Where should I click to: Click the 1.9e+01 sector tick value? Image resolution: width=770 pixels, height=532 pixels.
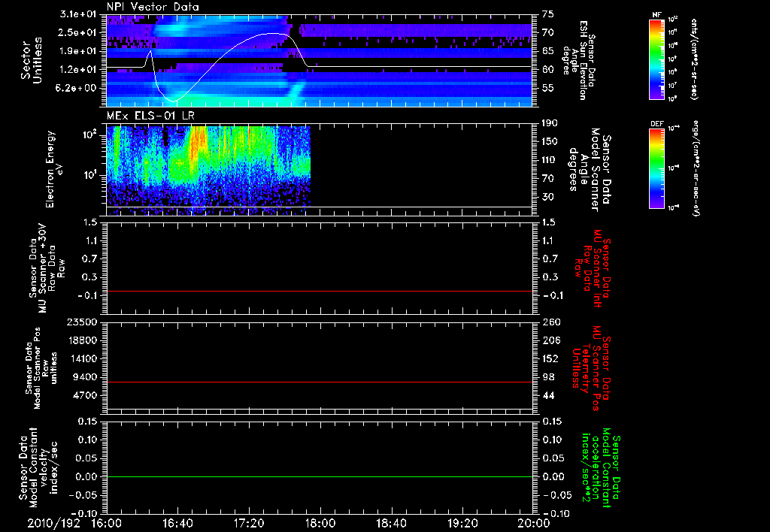(78, 51)
